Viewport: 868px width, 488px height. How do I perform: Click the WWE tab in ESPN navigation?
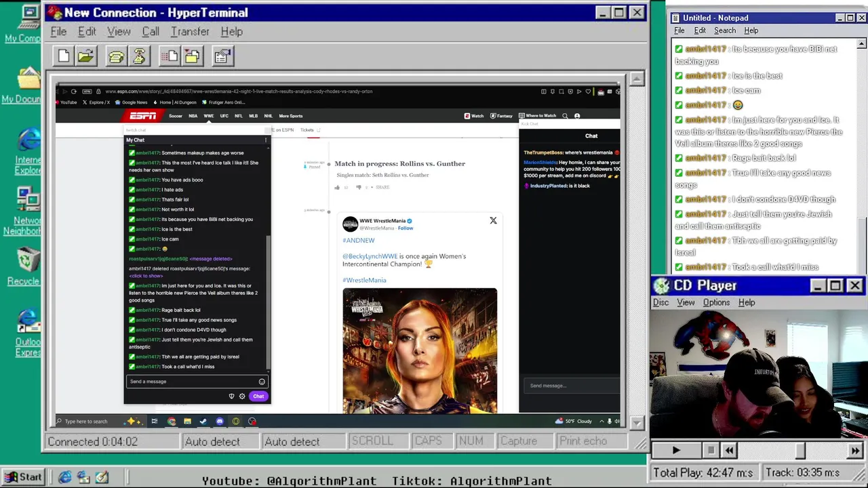(208, 116)
